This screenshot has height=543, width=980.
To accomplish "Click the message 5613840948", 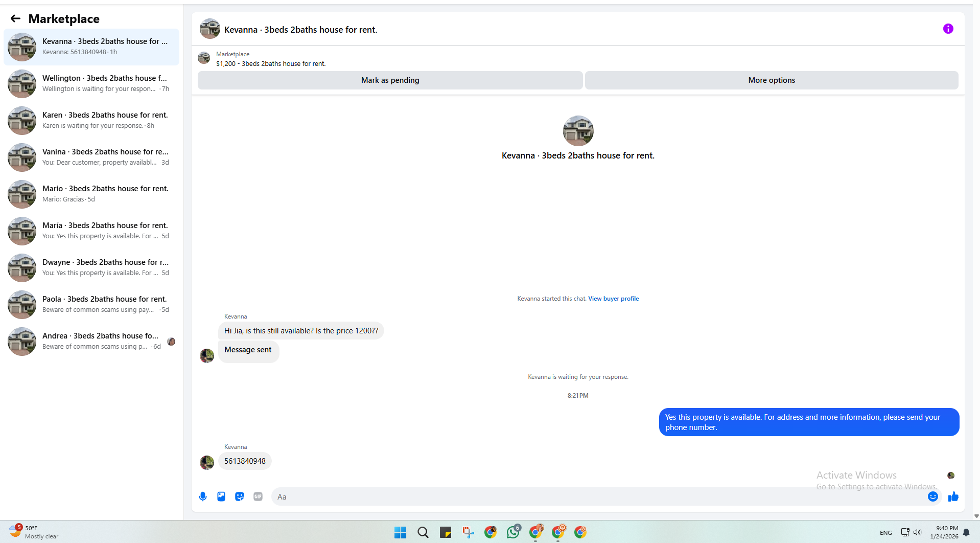I will coord(245,461).
